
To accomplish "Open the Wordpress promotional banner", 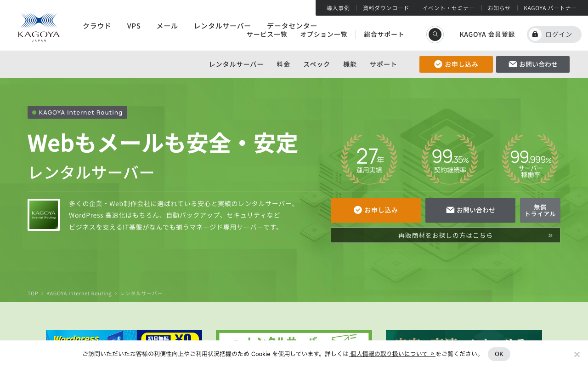I will (x=124, y=335).
